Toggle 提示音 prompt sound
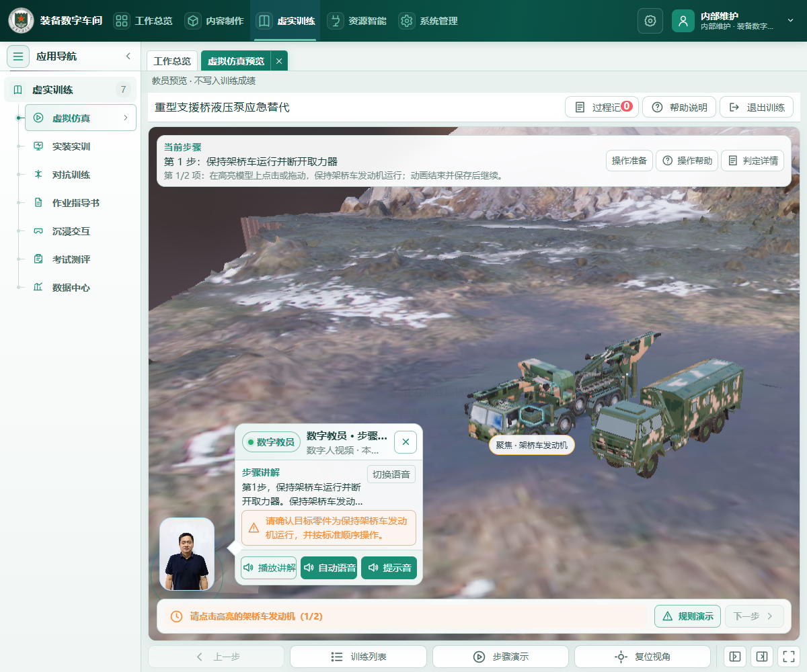Image resolution: width=807 pixels, height=672 pixels. 389,568
